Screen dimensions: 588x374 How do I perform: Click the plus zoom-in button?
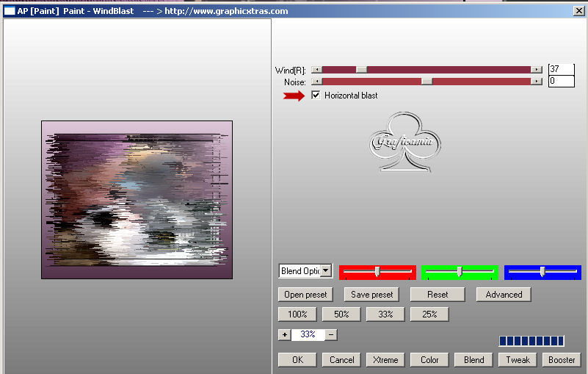pyautogui.click(x=285, y=334)
